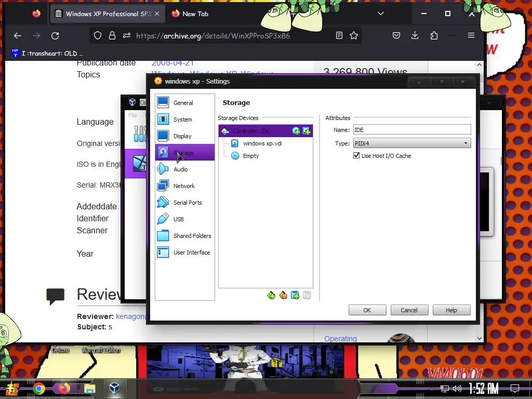The height and width of the screenshot is (399, 532).
Task: Open the USB settings category
Action: click(184, 219)
